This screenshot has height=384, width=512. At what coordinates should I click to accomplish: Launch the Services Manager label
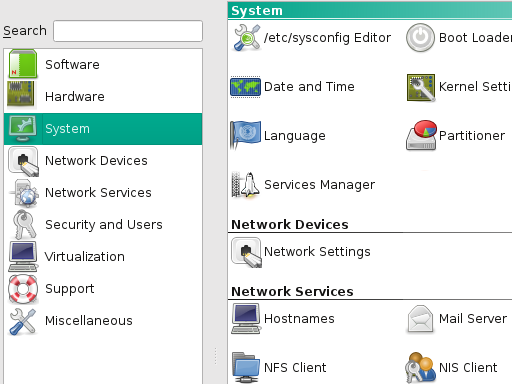pos(319,185)
